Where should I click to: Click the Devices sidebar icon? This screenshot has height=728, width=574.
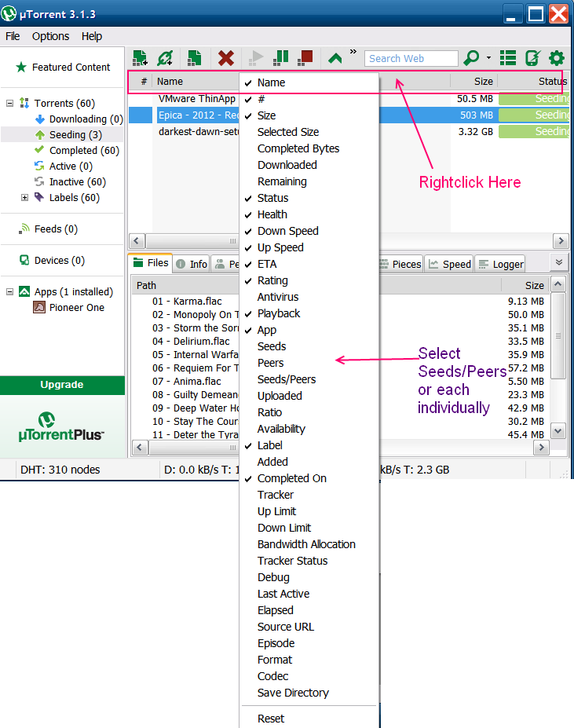24,260
